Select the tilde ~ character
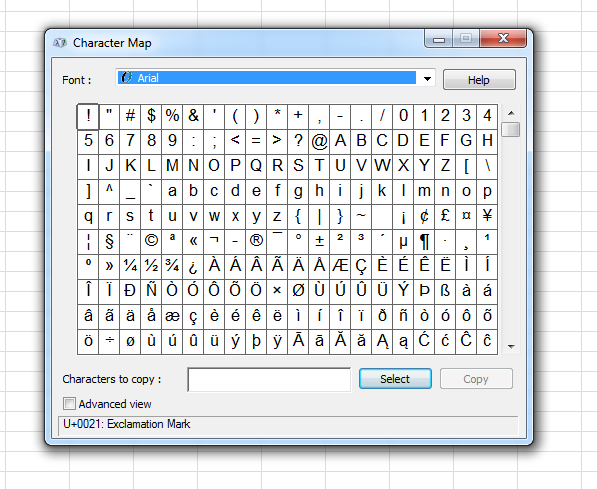This screenshot has height=489, width=597. (361, 216)
